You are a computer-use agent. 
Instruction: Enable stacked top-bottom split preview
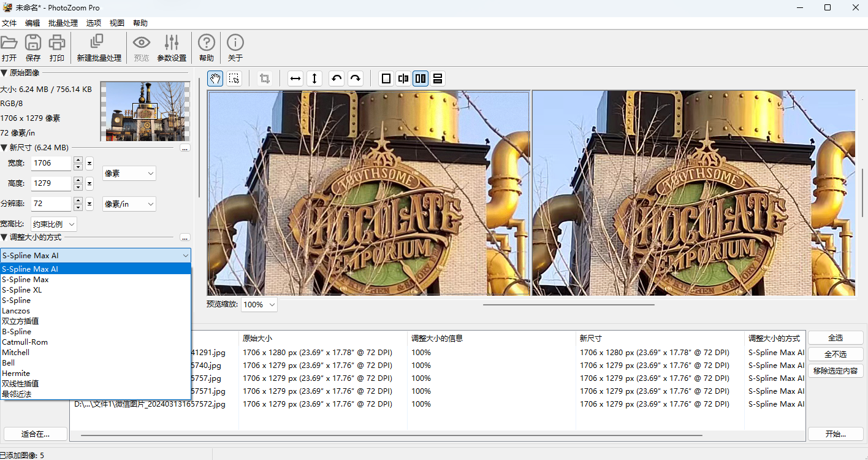[x=438, y=79]
